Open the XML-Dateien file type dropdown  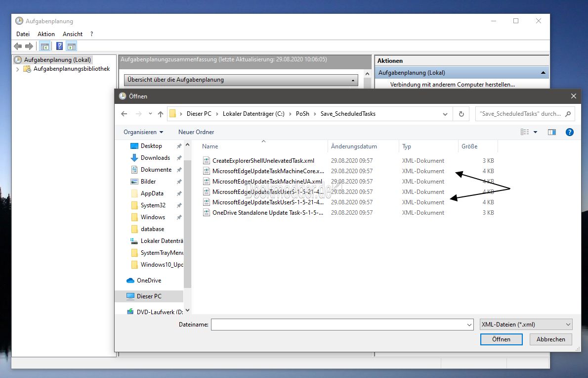(x=526, y=325)
